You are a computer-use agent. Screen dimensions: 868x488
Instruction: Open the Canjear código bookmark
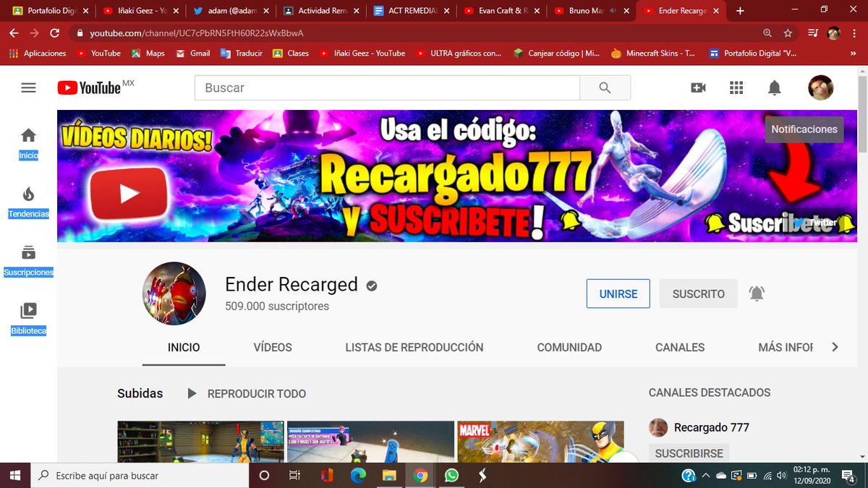tap(558, 53)
